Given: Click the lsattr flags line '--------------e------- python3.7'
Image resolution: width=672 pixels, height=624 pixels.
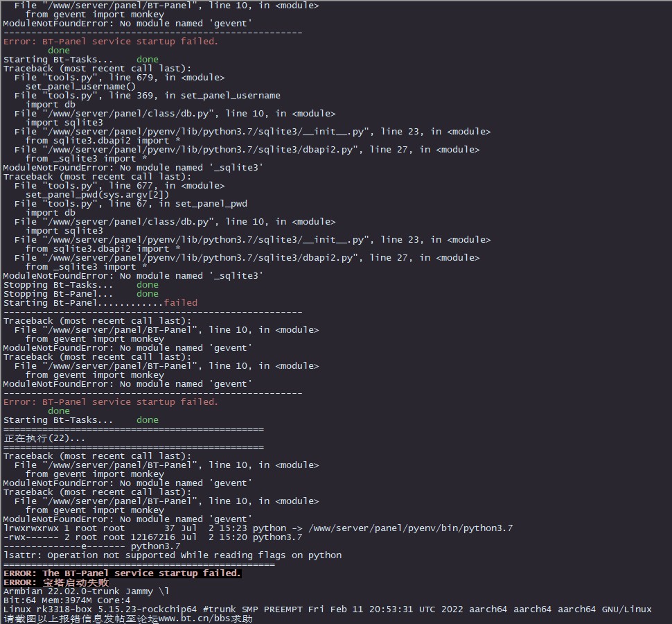Looking at the screenshot, I should click(x=91, y=546).
